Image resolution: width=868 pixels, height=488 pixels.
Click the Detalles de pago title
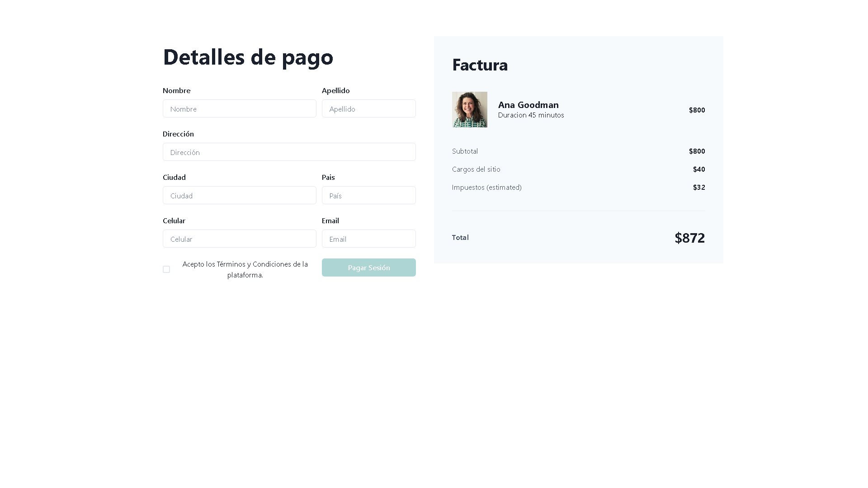[248, 57]
